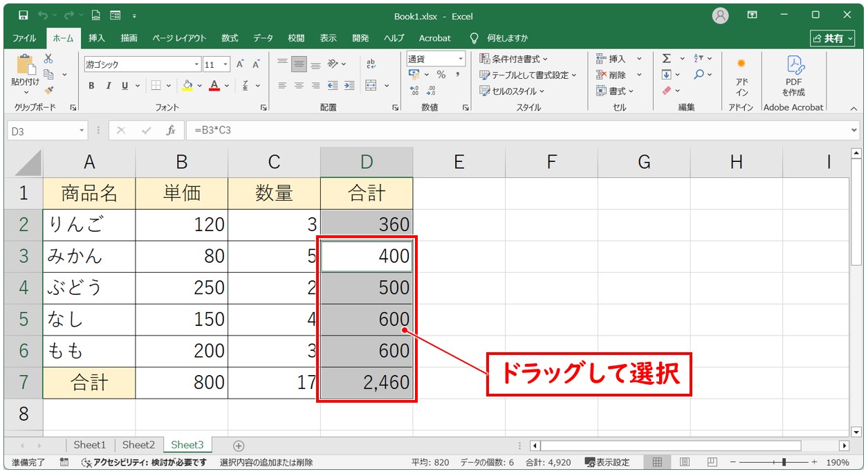Image resolution: width=868 pixels, height=474 pixels.
Task: Click the percent style icon
Action: point(441,75)
